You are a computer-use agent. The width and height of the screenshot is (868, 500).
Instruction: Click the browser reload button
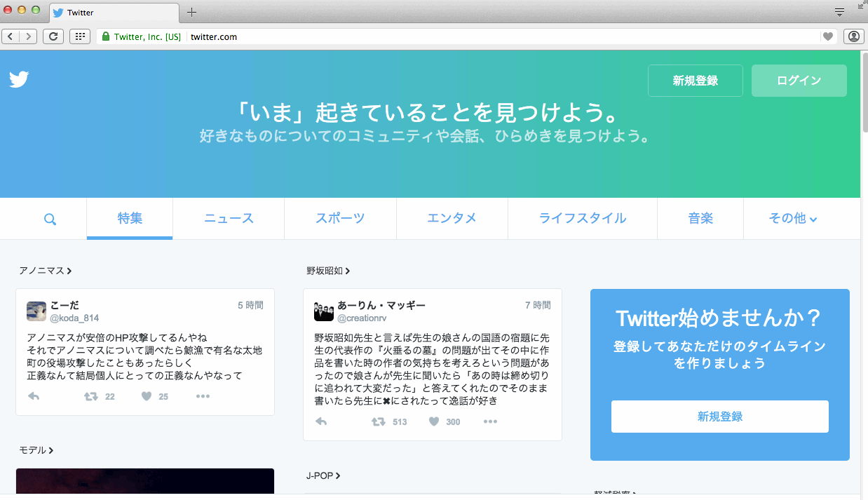(53, 36)
